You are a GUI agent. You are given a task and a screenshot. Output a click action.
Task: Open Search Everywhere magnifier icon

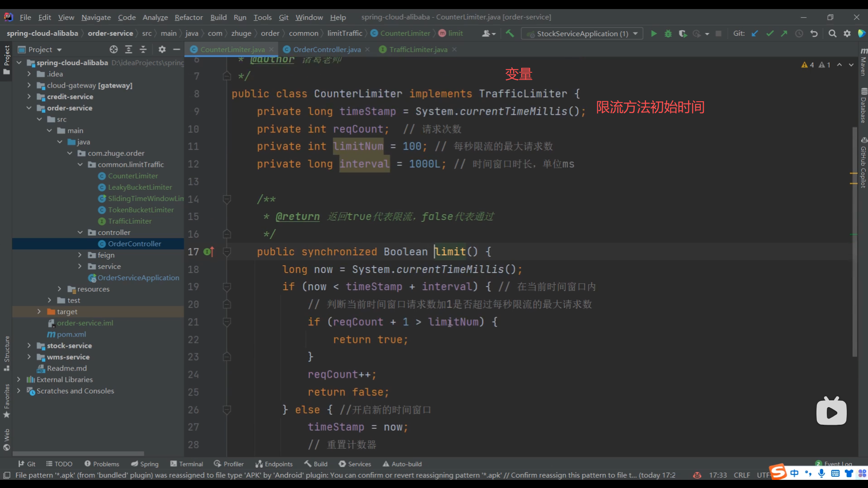(832, 33)
